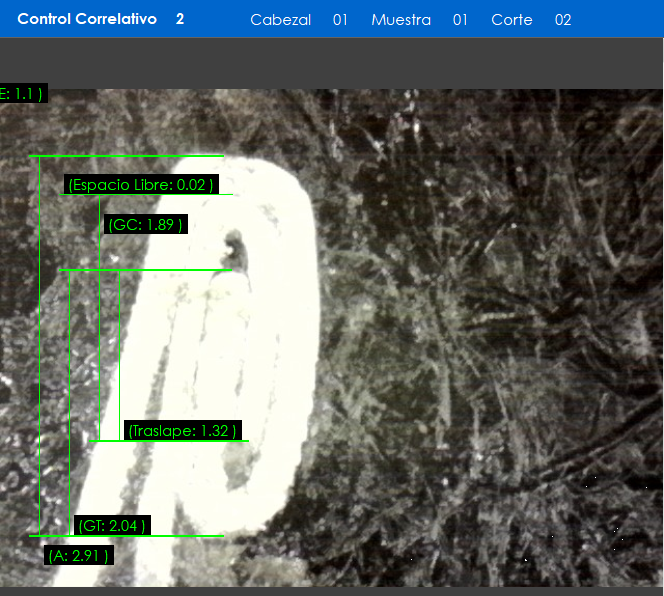Select the Cabezal value 01
Viewport: 664px width, 596px height.
click(340, 20)
